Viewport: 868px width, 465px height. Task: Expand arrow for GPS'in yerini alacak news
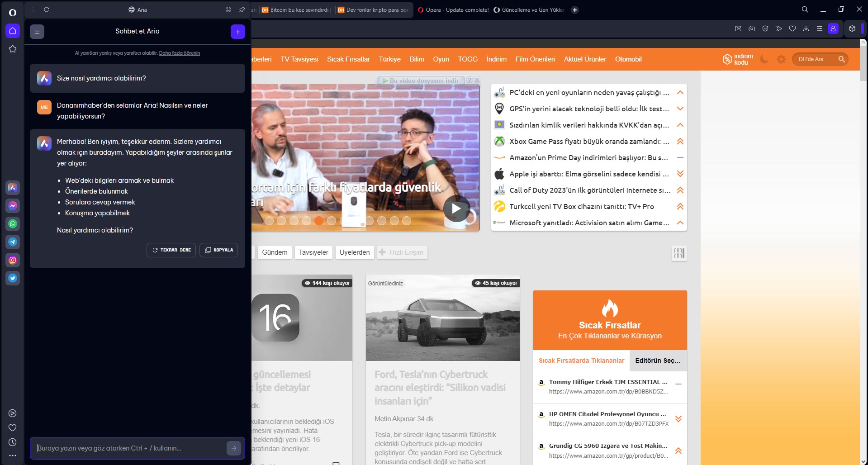click(680, 109)
